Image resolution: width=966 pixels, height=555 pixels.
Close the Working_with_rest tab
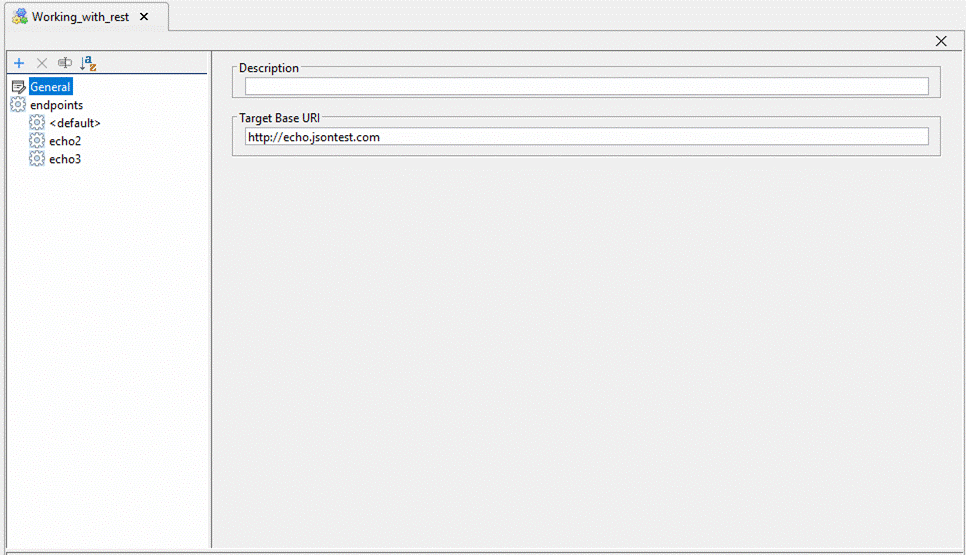coord(144,17)
